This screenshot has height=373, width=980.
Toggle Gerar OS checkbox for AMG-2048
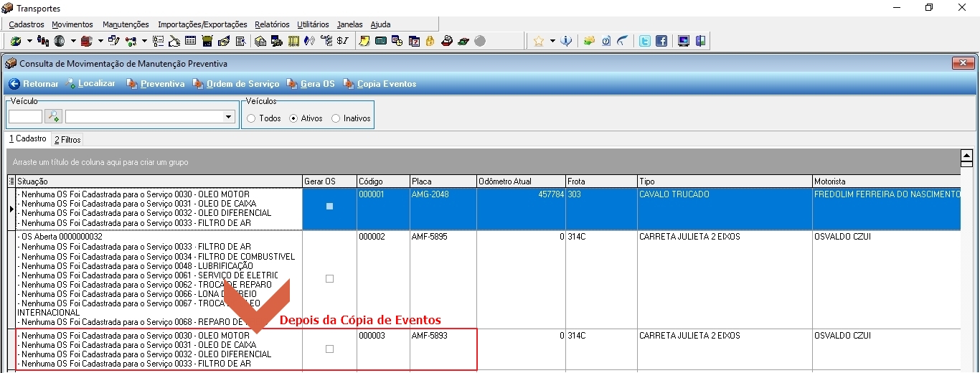[329, 206]
